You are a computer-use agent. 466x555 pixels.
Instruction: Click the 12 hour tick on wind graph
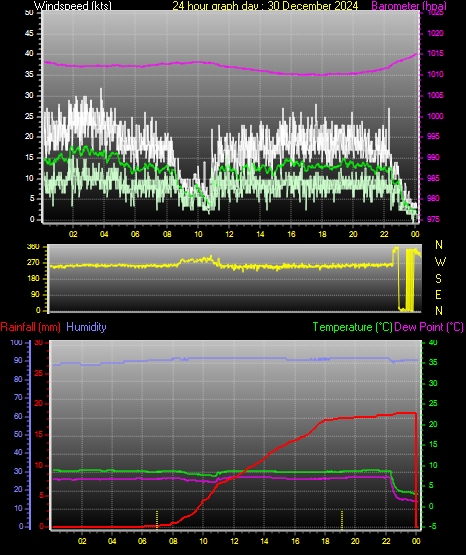coord(229,234)
